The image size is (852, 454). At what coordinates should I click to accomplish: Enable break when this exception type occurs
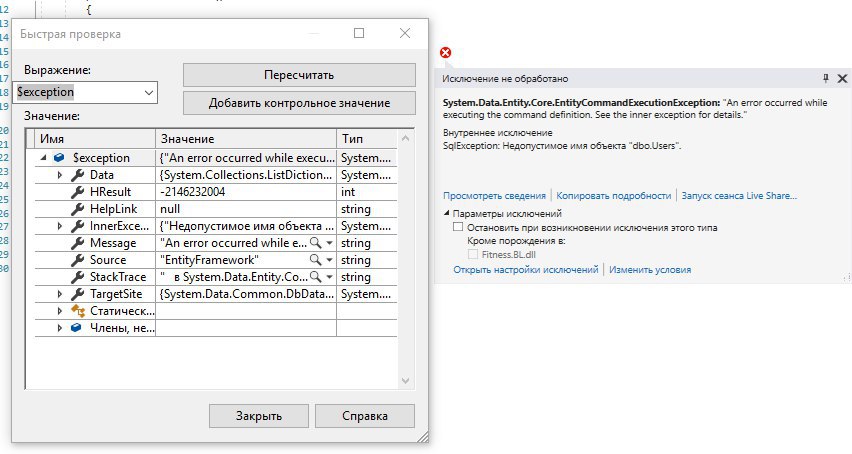[x=458, y=228]
